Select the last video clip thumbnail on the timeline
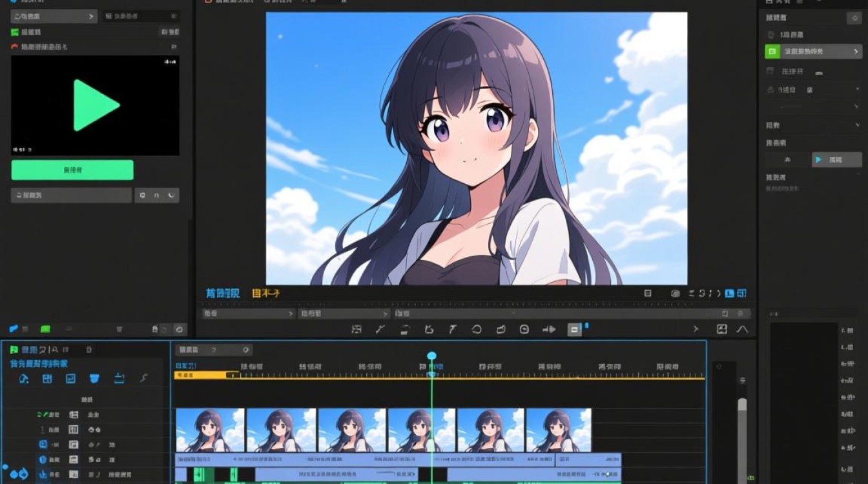This screenshot has width=868, height=484. pos(559,430)
